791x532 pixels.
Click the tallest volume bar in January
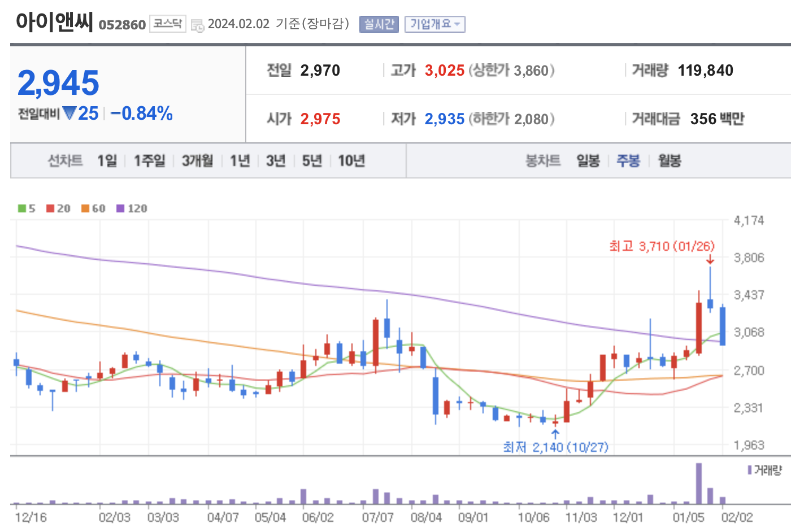(699, 483)
